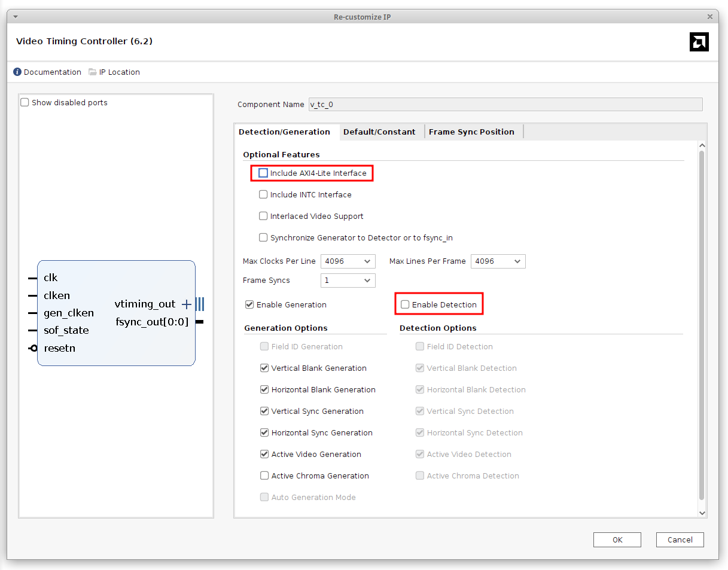This screenshot has width=728, height=570.
Task: Uncheck Enable Generation
Action: pyautogui.click(x=249, y=304)
